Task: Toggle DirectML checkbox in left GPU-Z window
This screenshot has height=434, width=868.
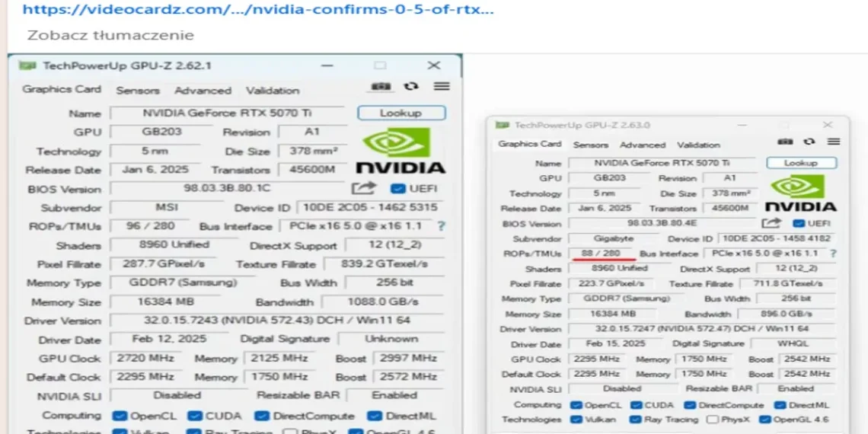Action: 375,416
